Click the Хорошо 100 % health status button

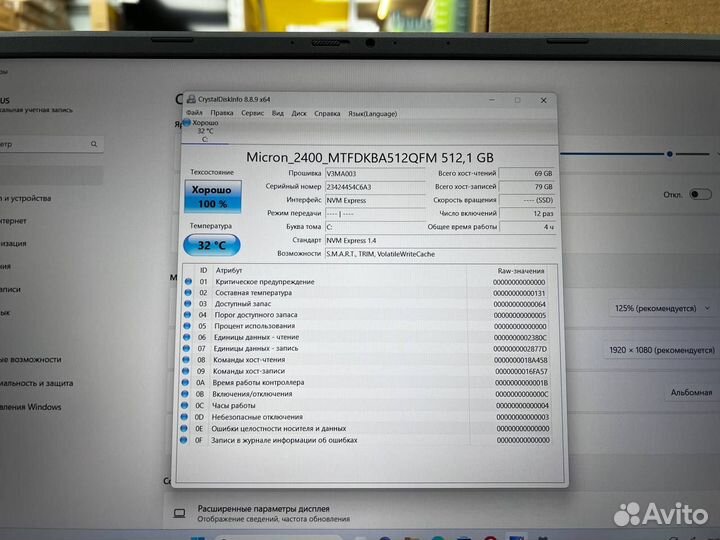pos(211,196)
